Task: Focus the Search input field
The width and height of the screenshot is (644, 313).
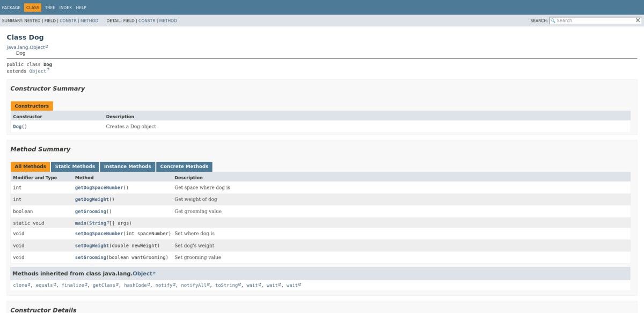Action: 595,20
